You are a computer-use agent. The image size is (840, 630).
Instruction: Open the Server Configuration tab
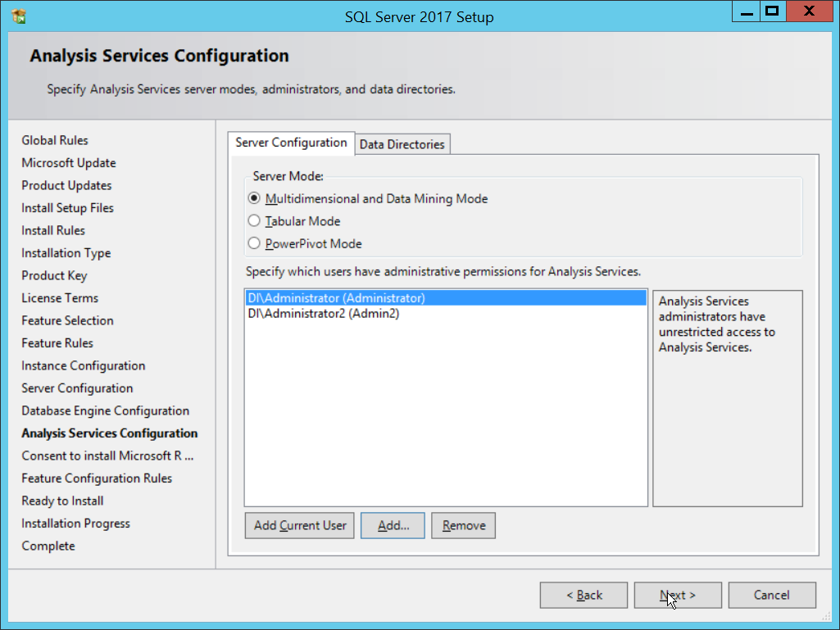(x=291, y=143)
